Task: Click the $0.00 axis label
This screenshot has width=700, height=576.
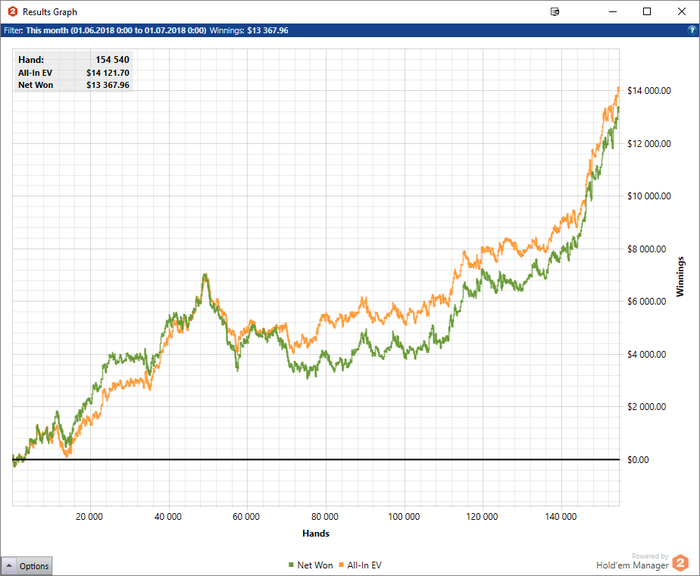Action: click(x=638, y=460)
